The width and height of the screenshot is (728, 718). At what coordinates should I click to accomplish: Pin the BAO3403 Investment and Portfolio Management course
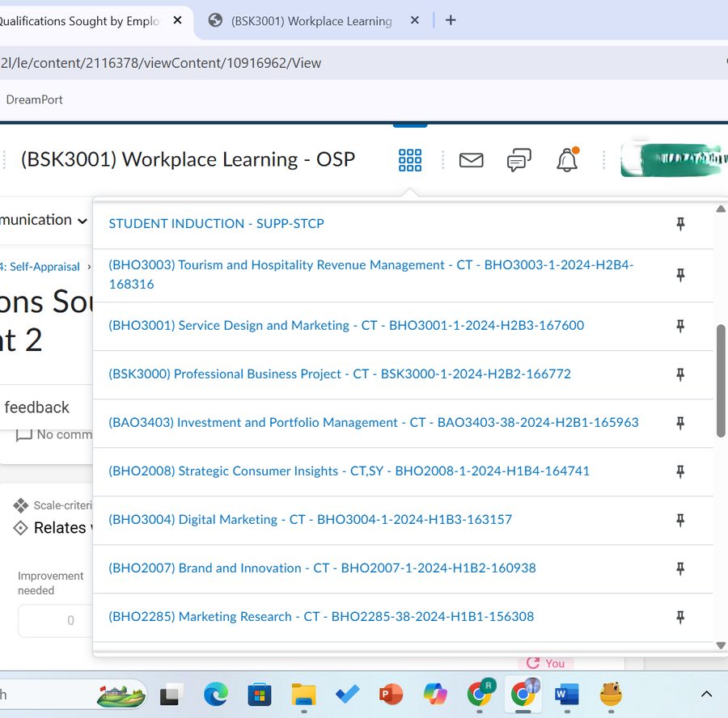point(680,423)
